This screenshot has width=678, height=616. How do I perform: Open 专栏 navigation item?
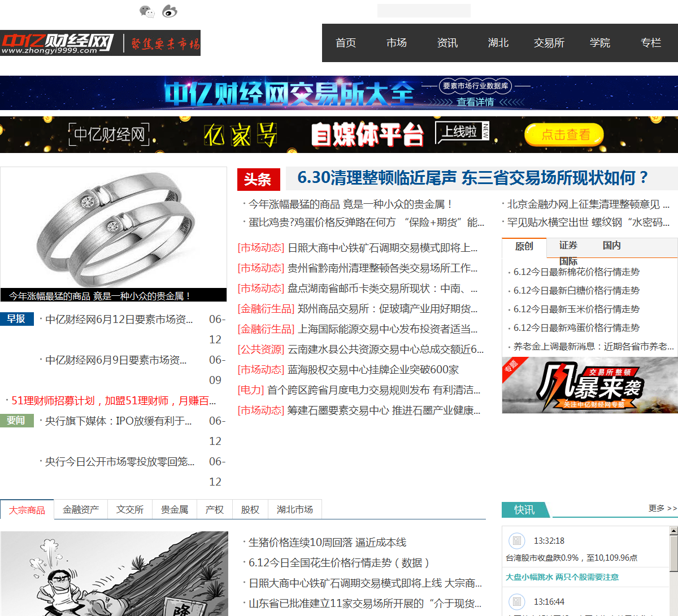point(651,43)
